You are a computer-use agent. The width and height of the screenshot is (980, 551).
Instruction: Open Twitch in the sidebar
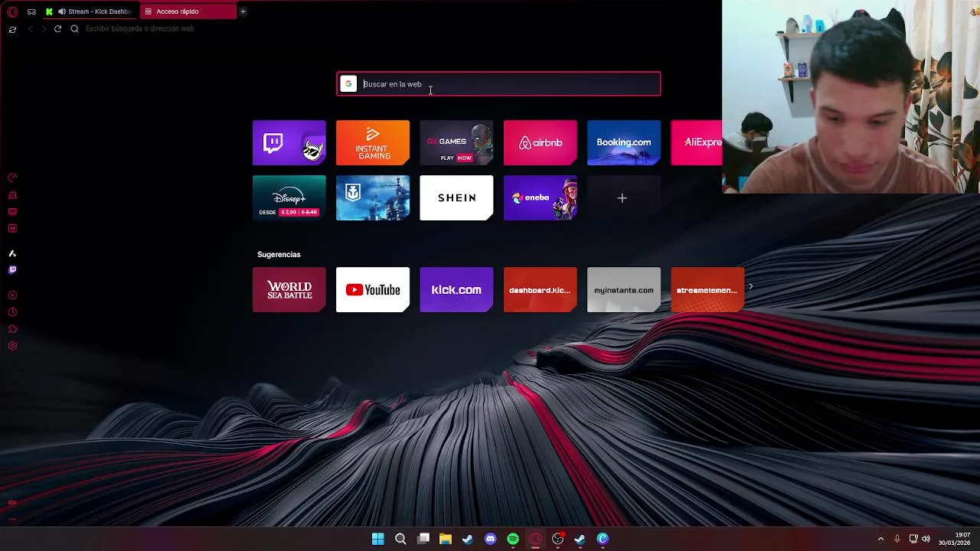coord(12,270)
